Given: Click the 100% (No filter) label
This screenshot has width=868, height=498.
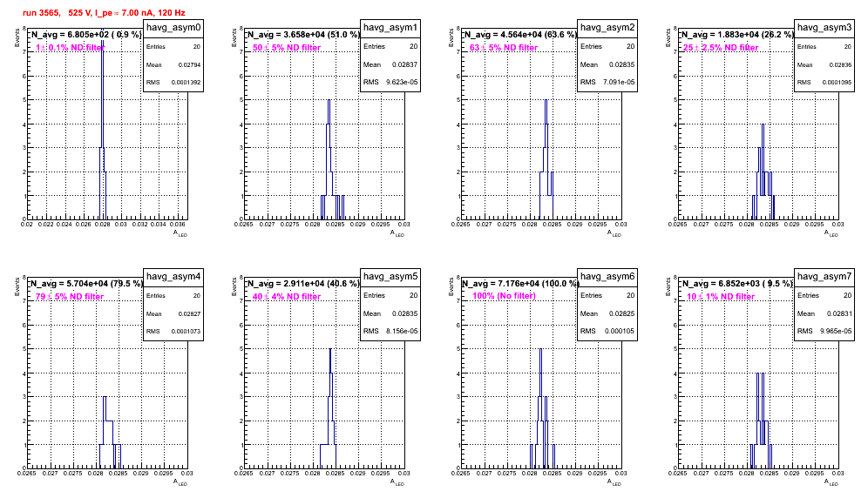Looking at the screenshot, I should (x=505, y=296).
